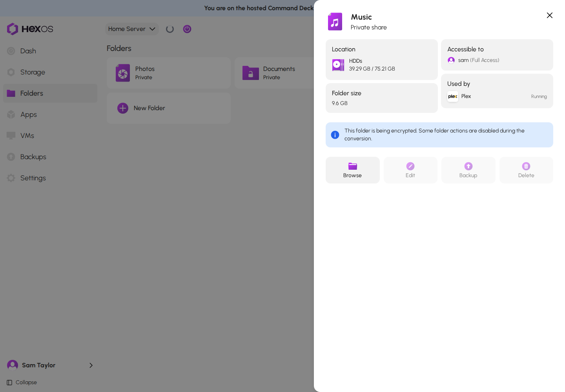Browse the Music folder
The image size is (565, 392).
[353, 170]
